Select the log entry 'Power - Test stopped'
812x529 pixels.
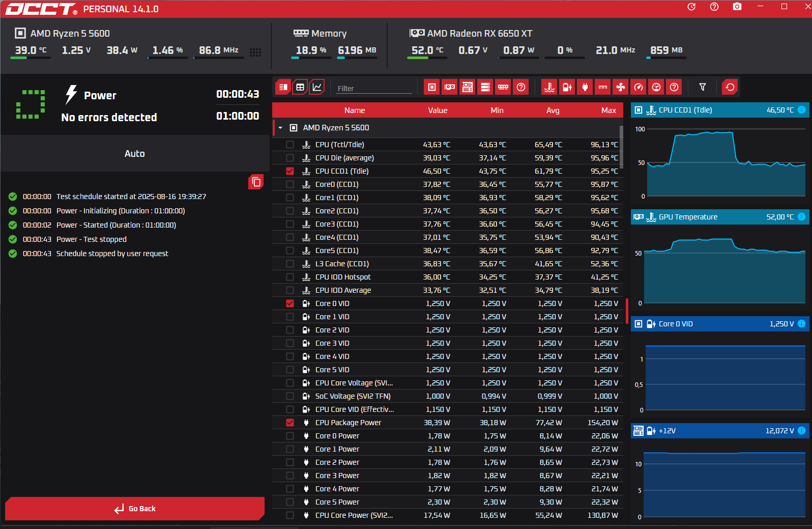[x=92, y=239]
